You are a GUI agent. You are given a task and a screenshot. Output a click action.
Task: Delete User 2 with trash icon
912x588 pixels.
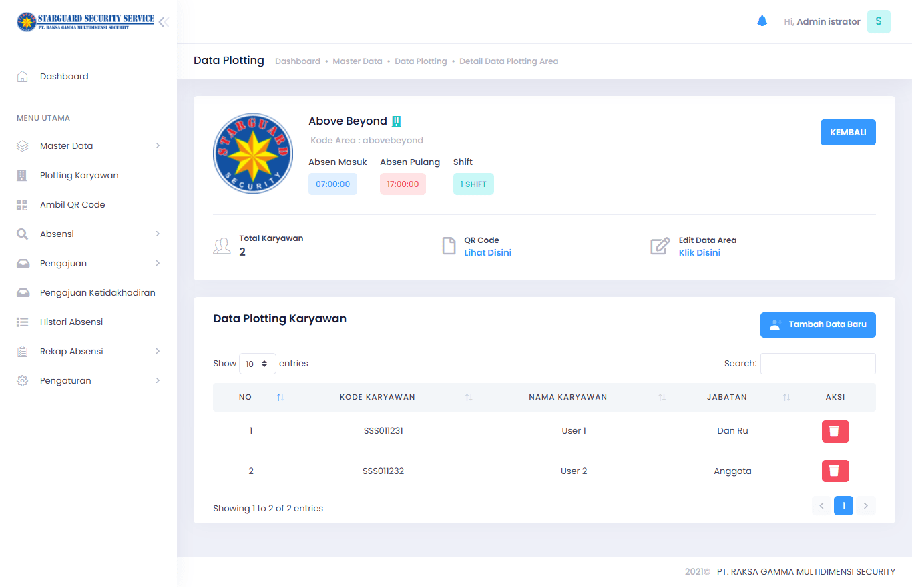click(835, 471)
